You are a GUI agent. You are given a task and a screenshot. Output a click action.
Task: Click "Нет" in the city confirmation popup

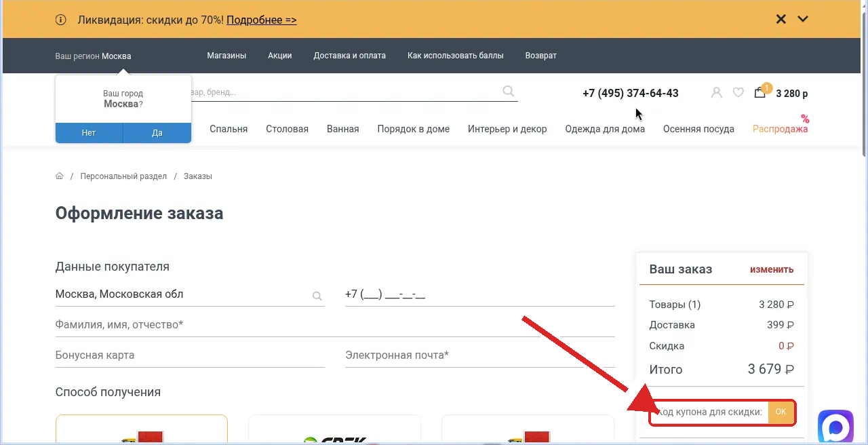[89, 133]
